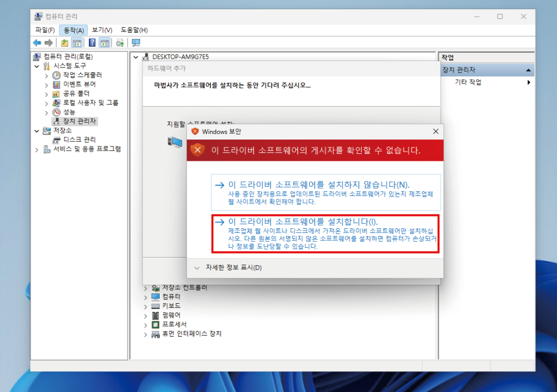Click the Up one level folder icon
Image resolution: width=557 pixels, height=392 pixels.
65,43
